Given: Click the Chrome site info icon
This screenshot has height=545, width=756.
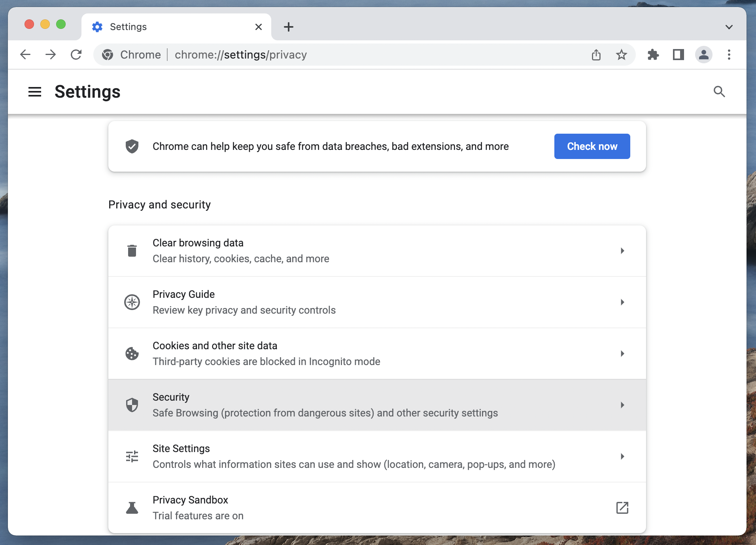Looking at the screenshot, I should tap(108, 55).
